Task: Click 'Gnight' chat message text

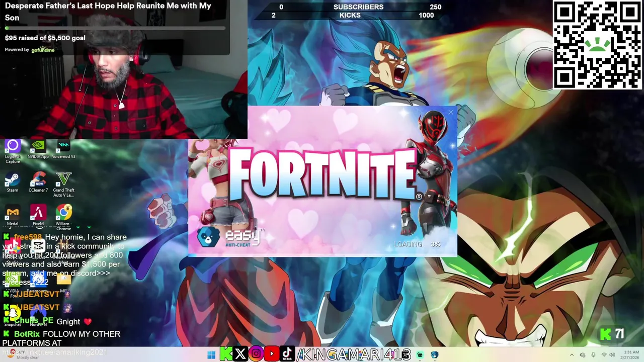Action: (x=68, y=321)
